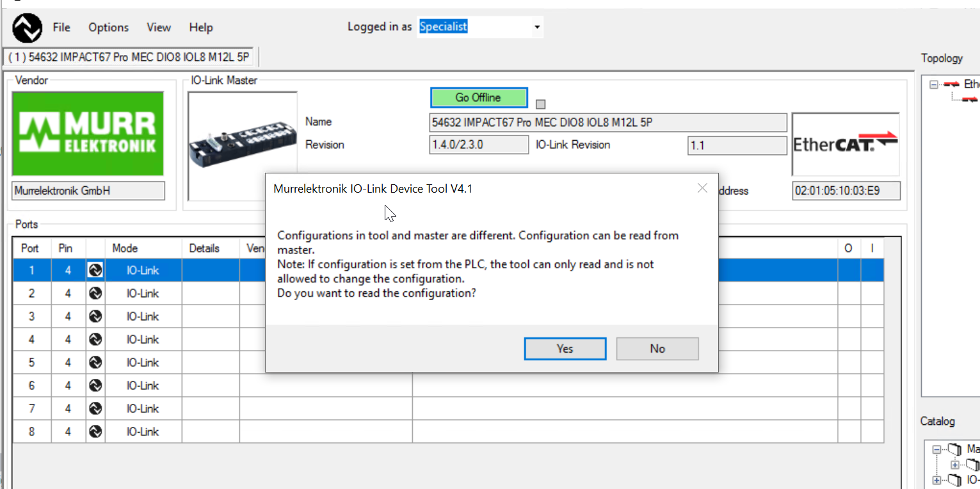Expand the IO- node in Catalog tree
980x489 pixels.
937,480
